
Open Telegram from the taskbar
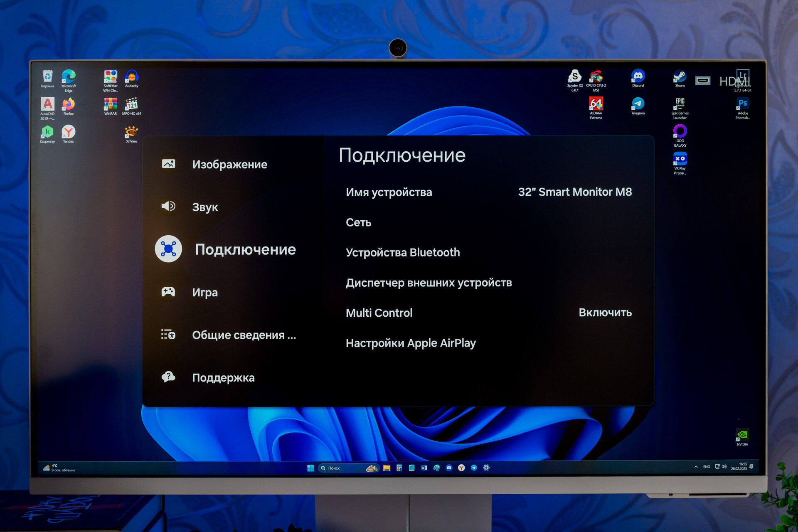[x=474, y=468]
